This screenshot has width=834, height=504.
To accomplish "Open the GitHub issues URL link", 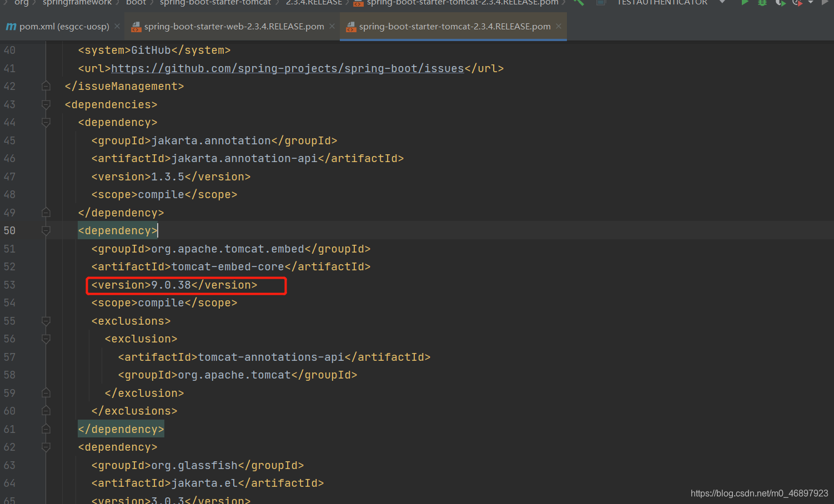I will [x=288, y=68].
